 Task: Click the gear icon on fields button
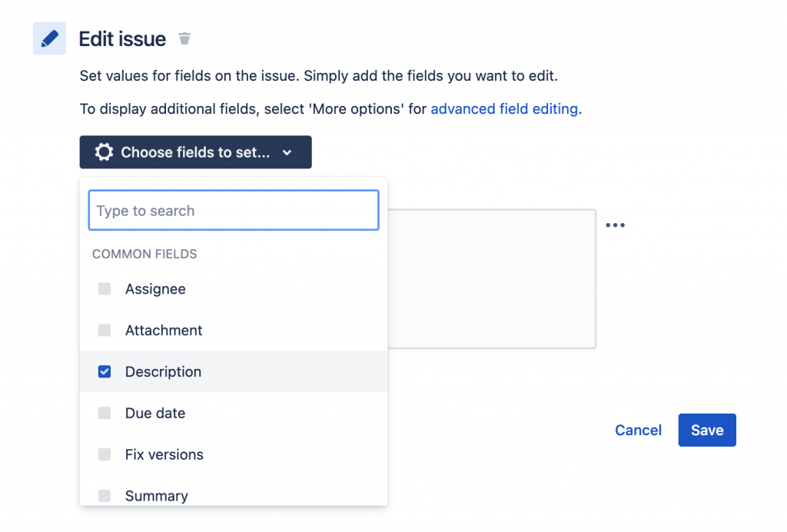pos(104,152)
